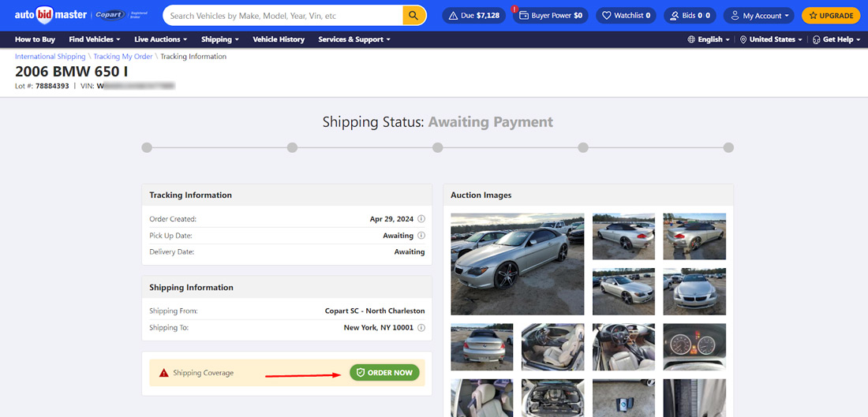
Task: Go to Tracking My Order breadcrumb
Action: click(x=123, y=57)
